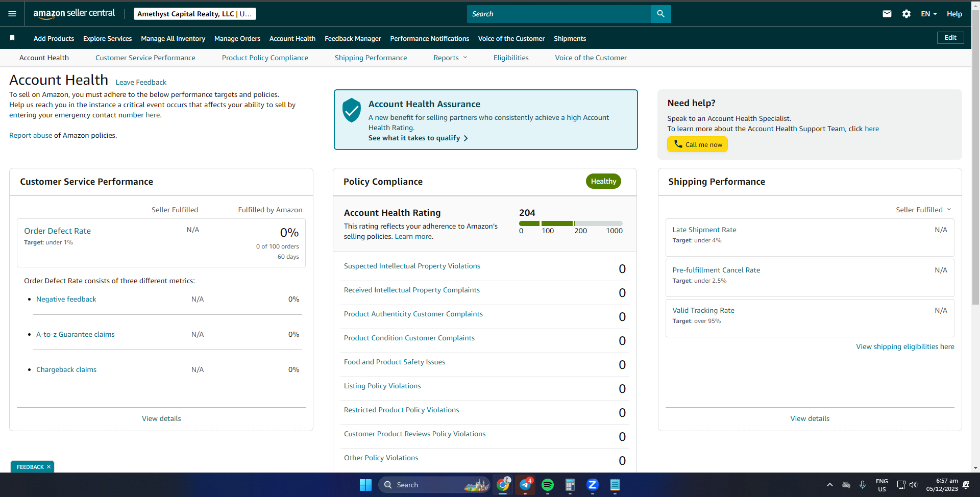Click View shipping eligibilities here
Screen dimensions: 980x497
[905, 346]
